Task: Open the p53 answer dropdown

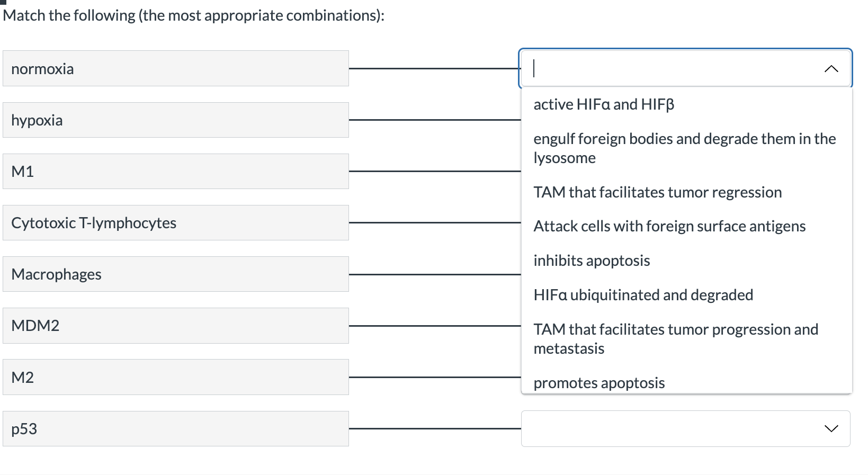Action: click(685, 428)
